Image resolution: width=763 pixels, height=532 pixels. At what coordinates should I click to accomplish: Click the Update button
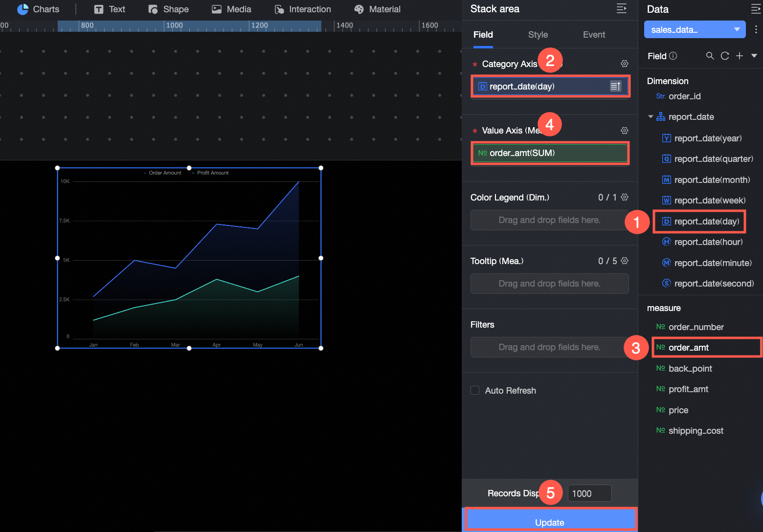550,521
